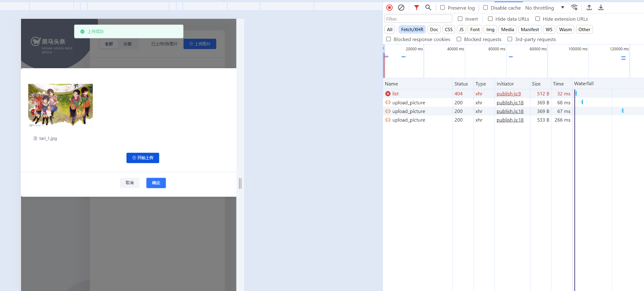Sort by Size column header
This screenshot has height=291, width=644.
click(541, 84)
